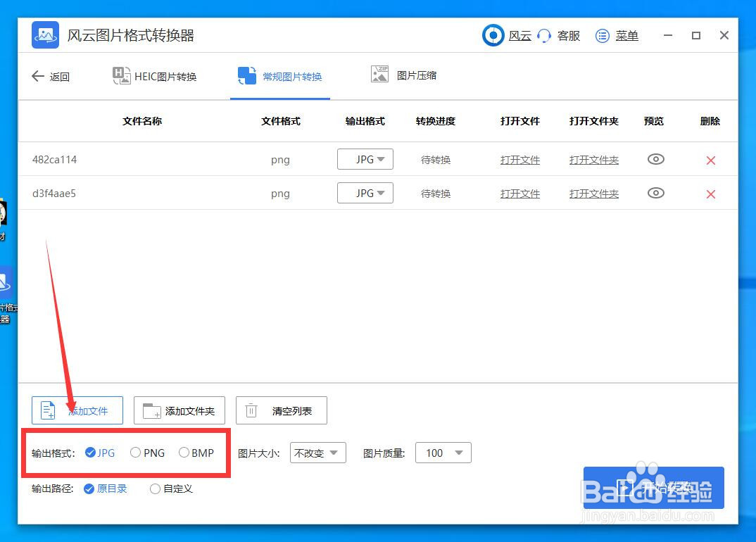This screenshot has height=542, width=756.
Task: Select the BMP output format radio button
Action: (x=183, y=453)
